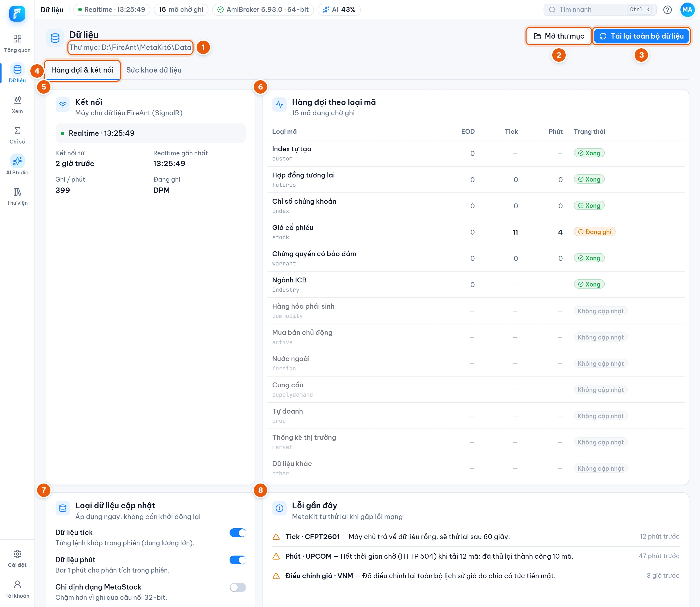Click the help question mark icon
This screenshot has height=607, width=700.
(668, 10)
